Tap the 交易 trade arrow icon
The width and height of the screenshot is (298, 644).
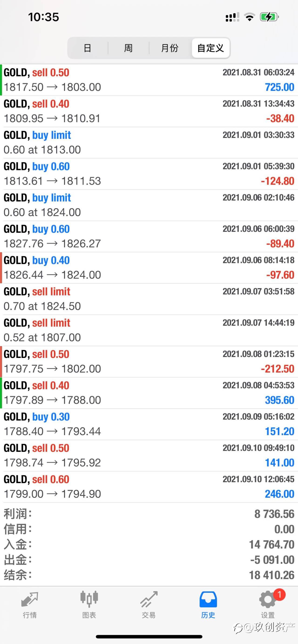(x=149, y=599)
